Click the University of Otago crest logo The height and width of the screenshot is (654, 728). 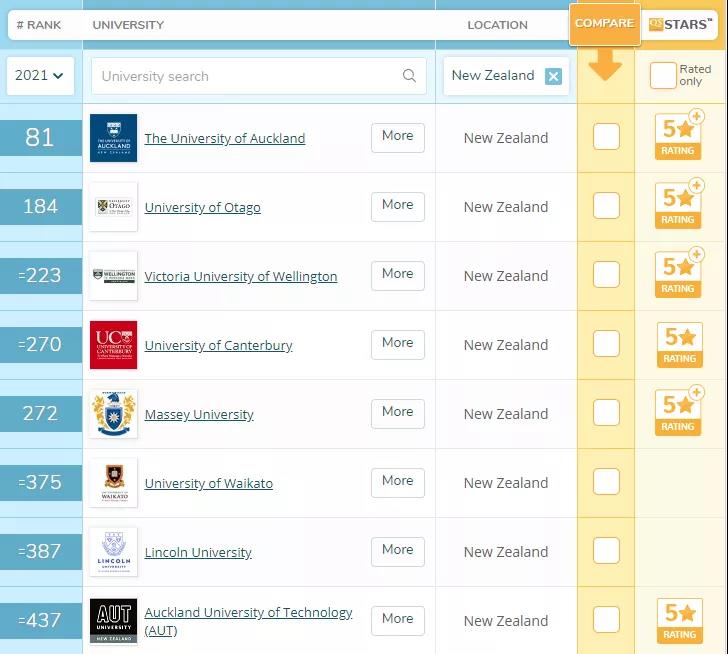(113, 207)
